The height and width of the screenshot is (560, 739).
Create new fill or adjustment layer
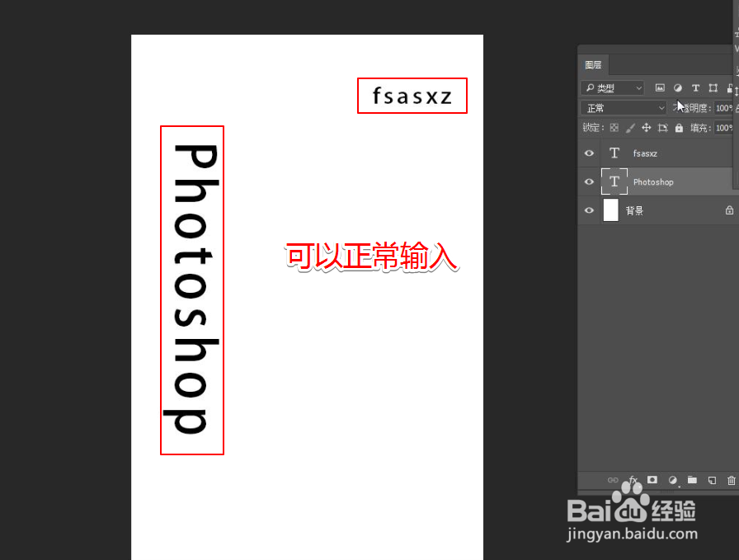tap(672, 480)
